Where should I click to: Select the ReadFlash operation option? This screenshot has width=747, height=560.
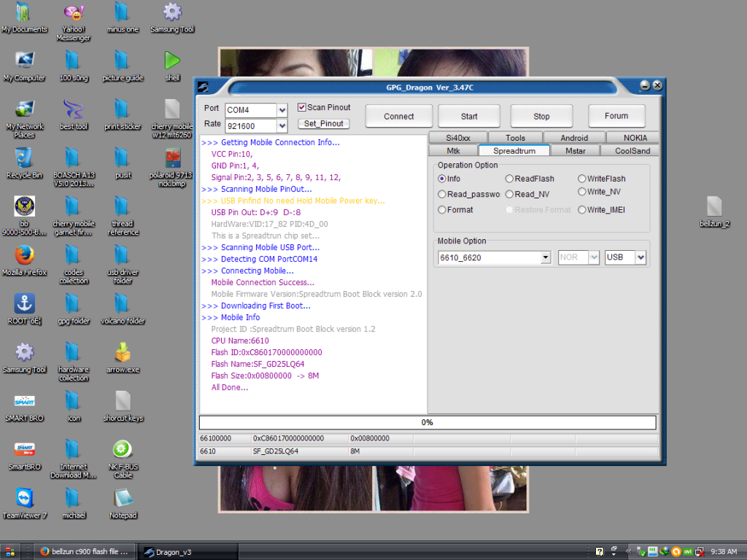(509, 179)
